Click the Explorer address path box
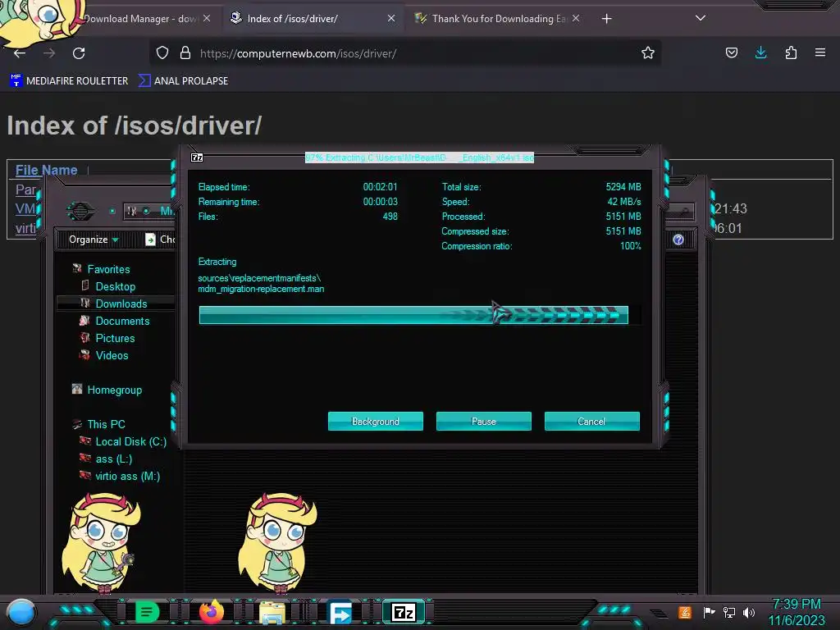The height and width of the screenshot is (630, 840). tap(150, 211)
